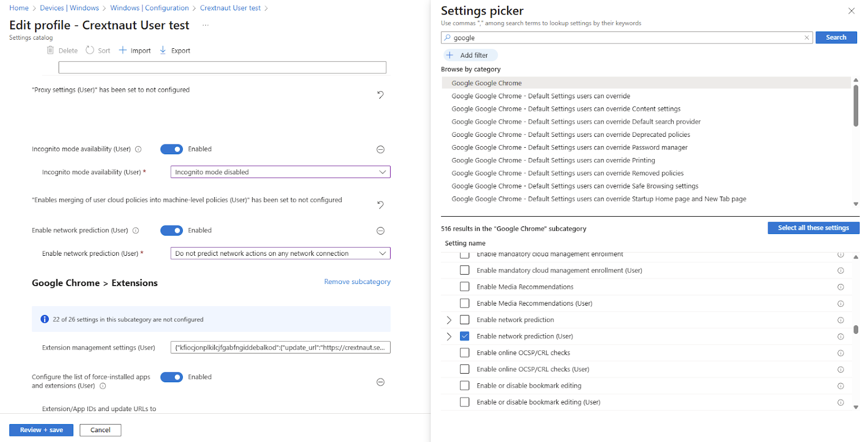This screenshot has width=868, height=442.
Task: Undo Enables merging of user cloud policies change
Action: click(x=380, y=205)
